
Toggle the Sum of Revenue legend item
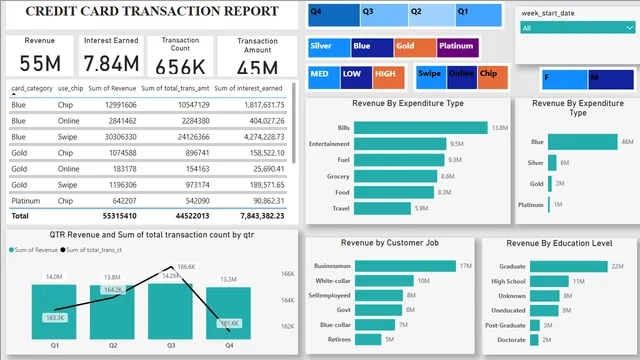[33, 250]
